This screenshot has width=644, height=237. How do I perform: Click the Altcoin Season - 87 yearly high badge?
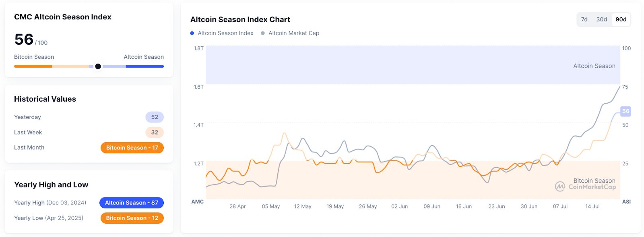click(x=132, y=203)
